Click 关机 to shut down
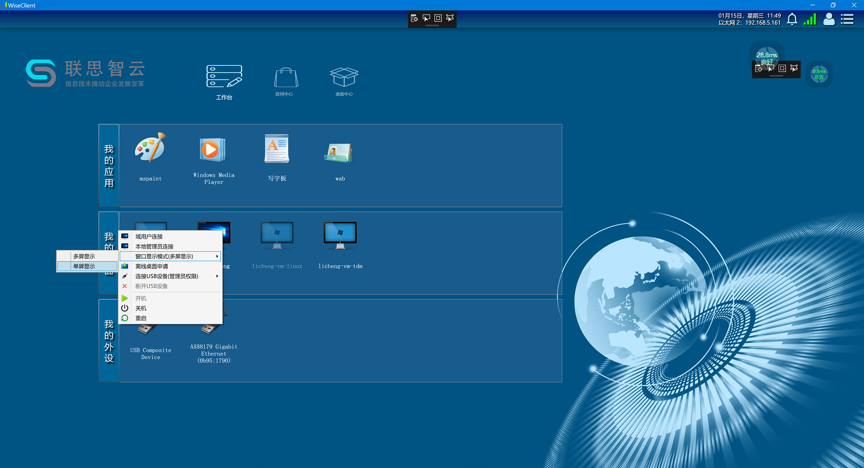864x468 pixels. click(x=141, y=308)
